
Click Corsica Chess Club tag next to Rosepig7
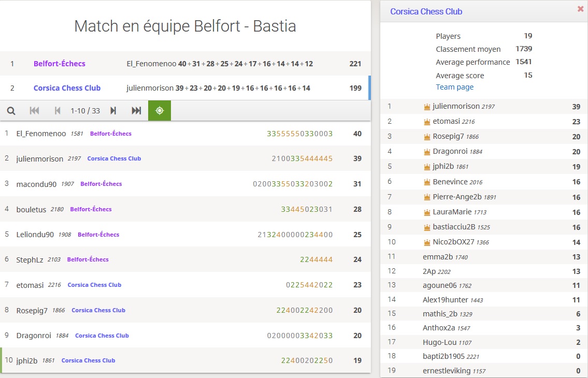(x=98, y=310)
